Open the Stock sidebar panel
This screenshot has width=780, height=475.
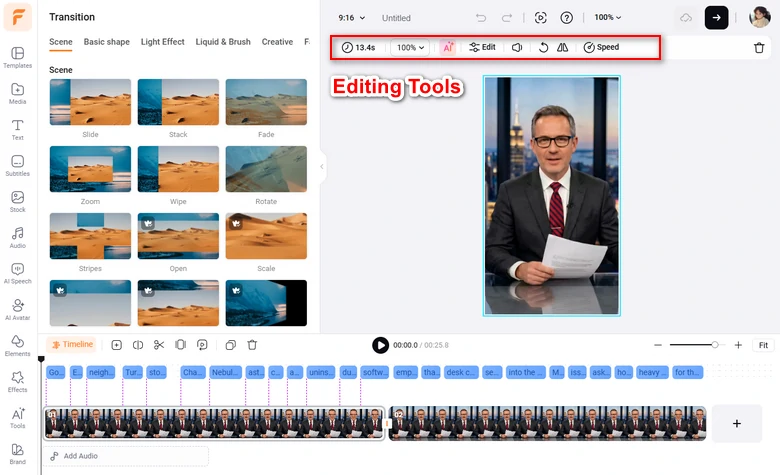pyautogui.click(x=17, y=201)
